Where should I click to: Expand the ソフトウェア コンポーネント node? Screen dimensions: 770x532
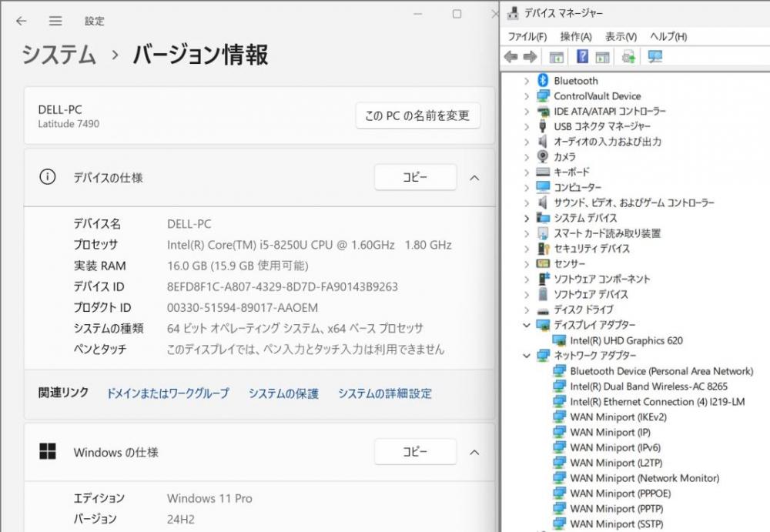527,279
